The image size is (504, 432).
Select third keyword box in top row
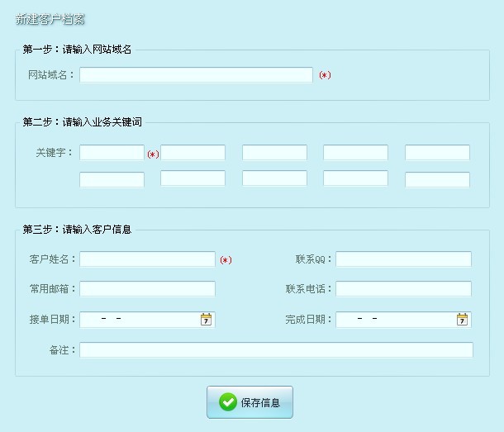(x=274, y=152)
